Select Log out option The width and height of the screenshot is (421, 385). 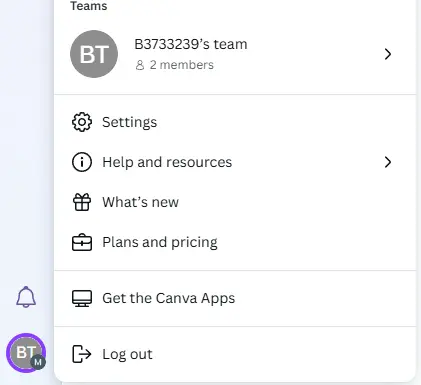pos(235,354)
